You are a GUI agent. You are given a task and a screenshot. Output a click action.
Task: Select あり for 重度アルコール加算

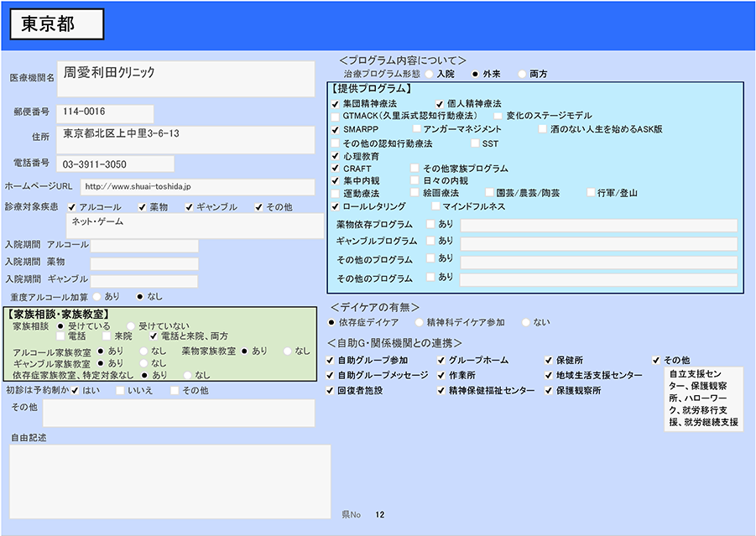(97, 296)
